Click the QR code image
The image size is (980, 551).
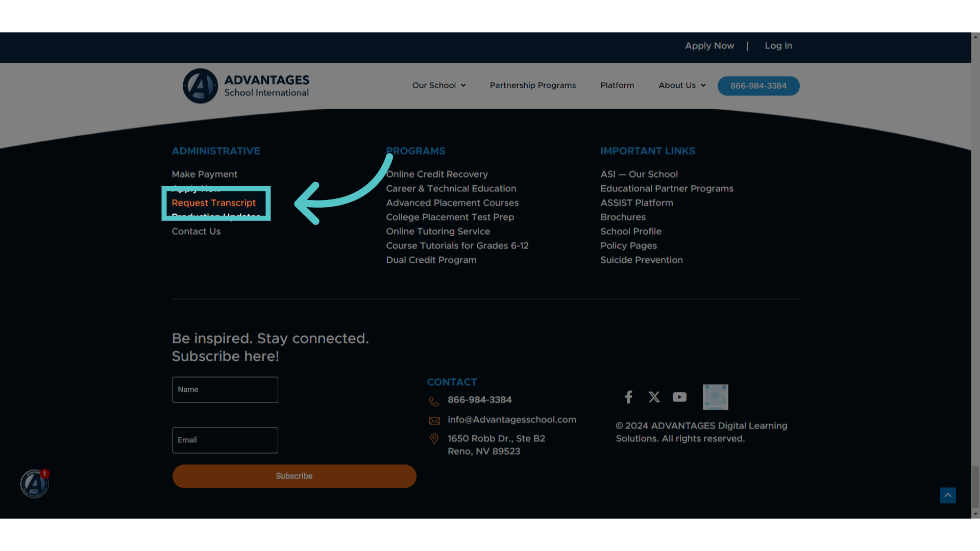(x=715, y=397)
